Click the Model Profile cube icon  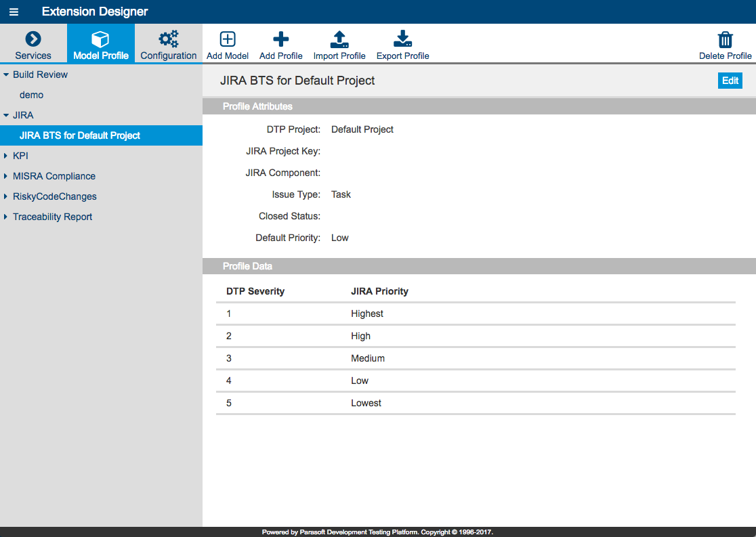point(101,39)
